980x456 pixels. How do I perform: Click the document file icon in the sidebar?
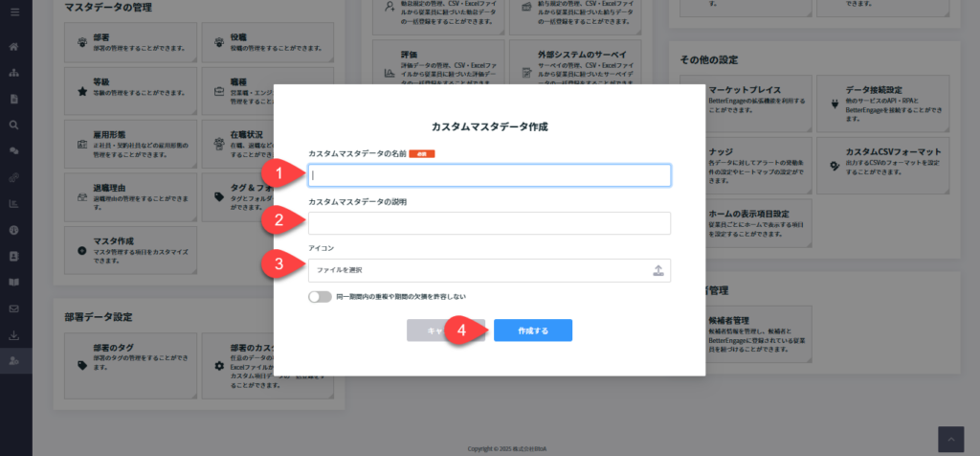click(x=14, y=99)
